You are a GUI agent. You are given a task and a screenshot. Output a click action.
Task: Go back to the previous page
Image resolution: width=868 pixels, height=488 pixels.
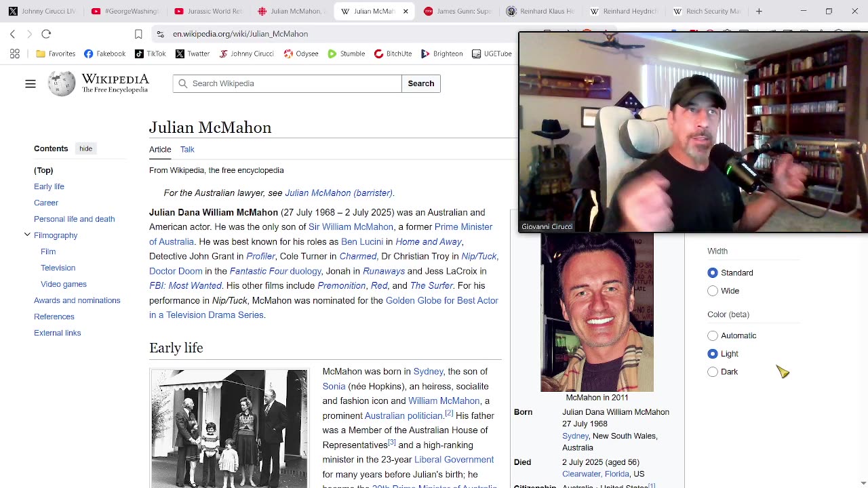point(13,34)
